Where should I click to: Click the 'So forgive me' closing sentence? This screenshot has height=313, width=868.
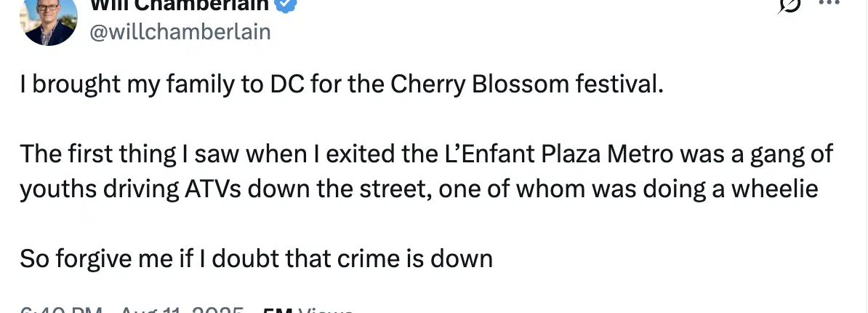[x=257, y=258]
